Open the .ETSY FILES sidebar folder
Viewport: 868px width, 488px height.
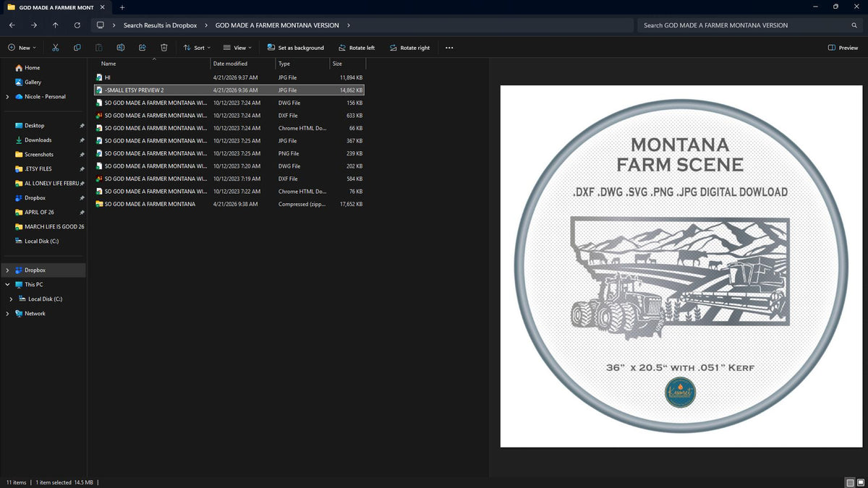click(38, 169)
